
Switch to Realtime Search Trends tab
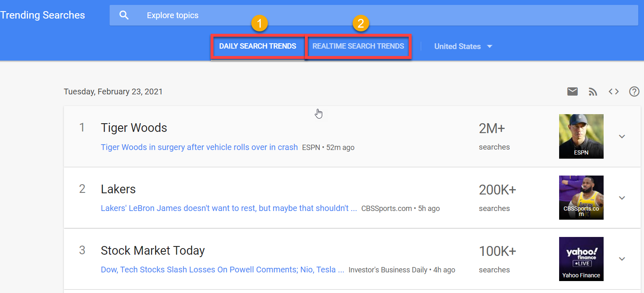(358, 46)
